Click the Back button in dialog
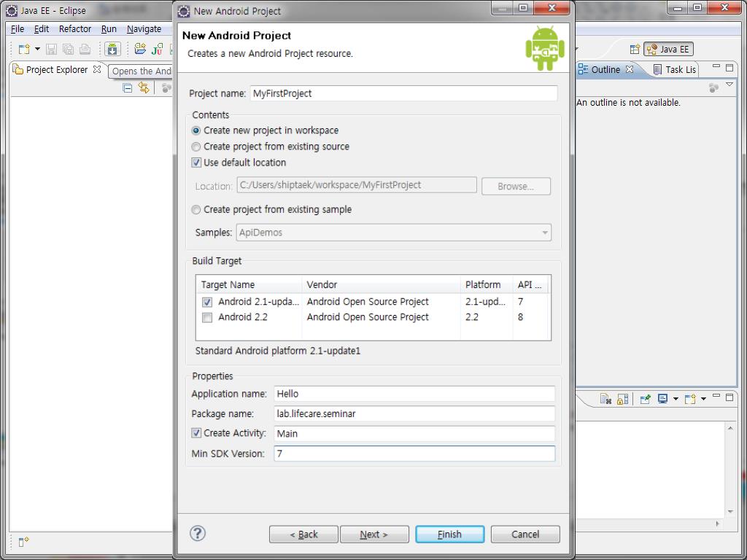747x560 pixels. 303,534
